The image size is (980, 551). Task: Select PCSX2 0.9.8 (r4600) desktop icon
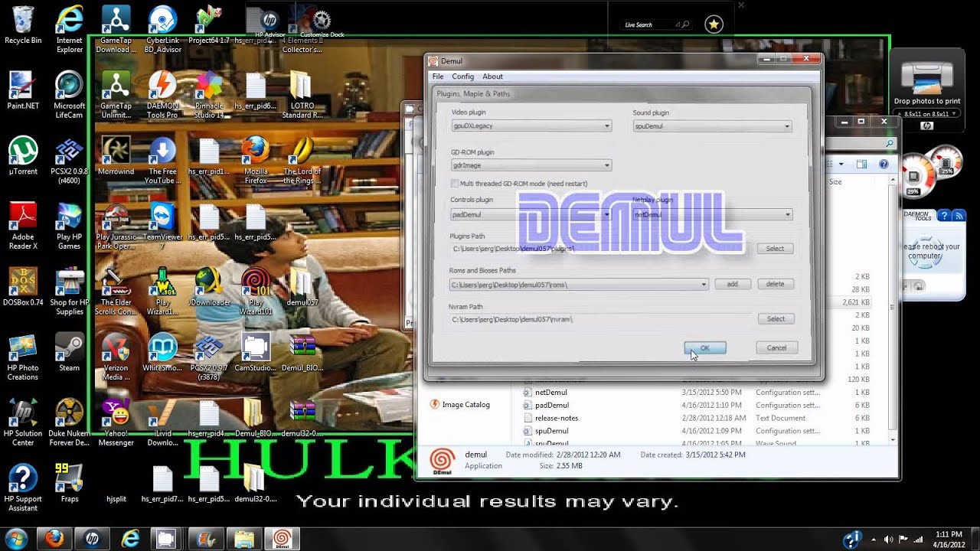tap(69, 161)
